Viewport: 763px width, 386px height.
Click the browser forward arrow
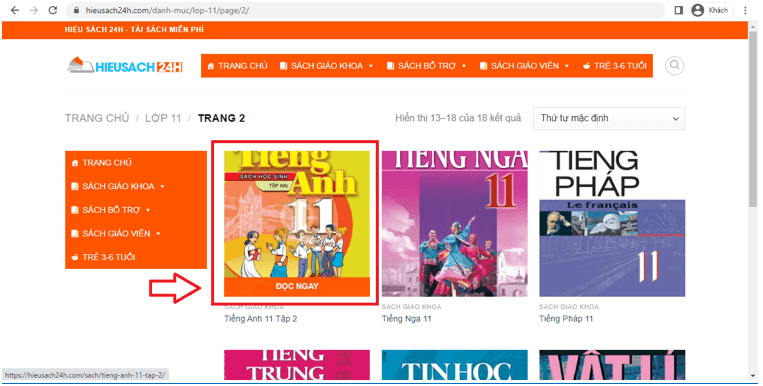pos(34,10)
